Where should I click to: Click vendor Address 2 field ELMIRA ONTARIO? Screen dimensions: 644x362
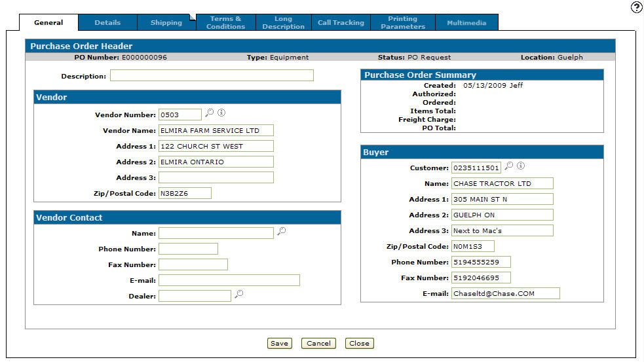point(216,162)
